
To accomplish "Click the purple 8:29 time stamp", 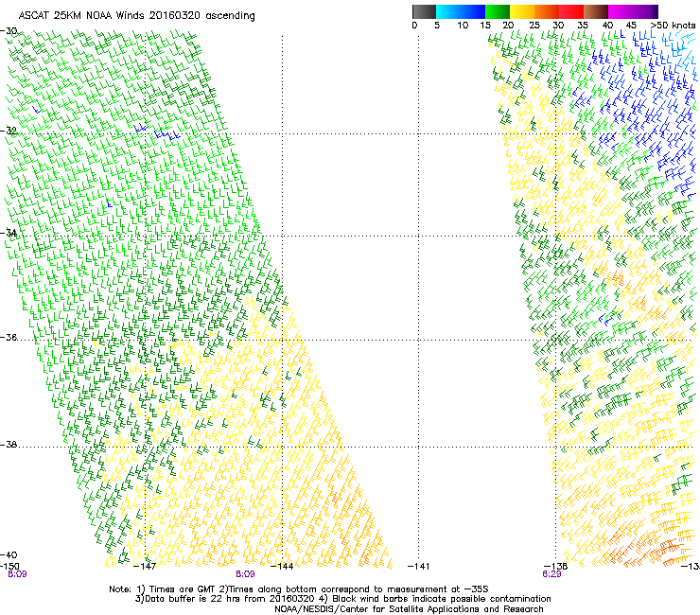I will coord(551,574).
